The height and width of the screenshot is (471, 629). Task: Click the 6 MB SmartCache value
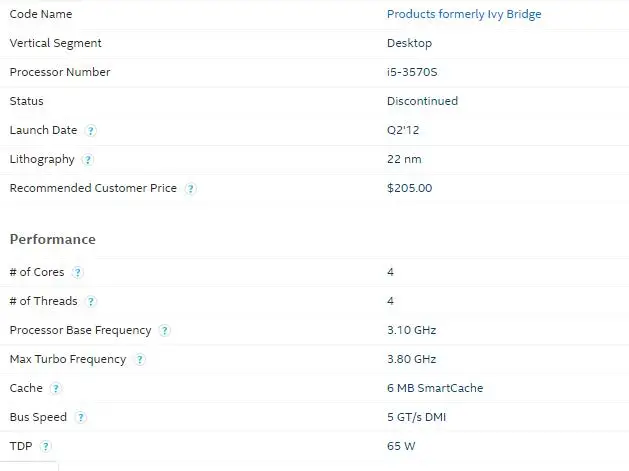(435, 388)
